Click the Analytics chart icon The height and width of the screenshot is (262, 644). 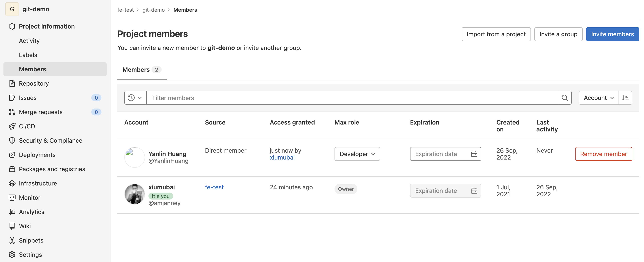point(12,212)
